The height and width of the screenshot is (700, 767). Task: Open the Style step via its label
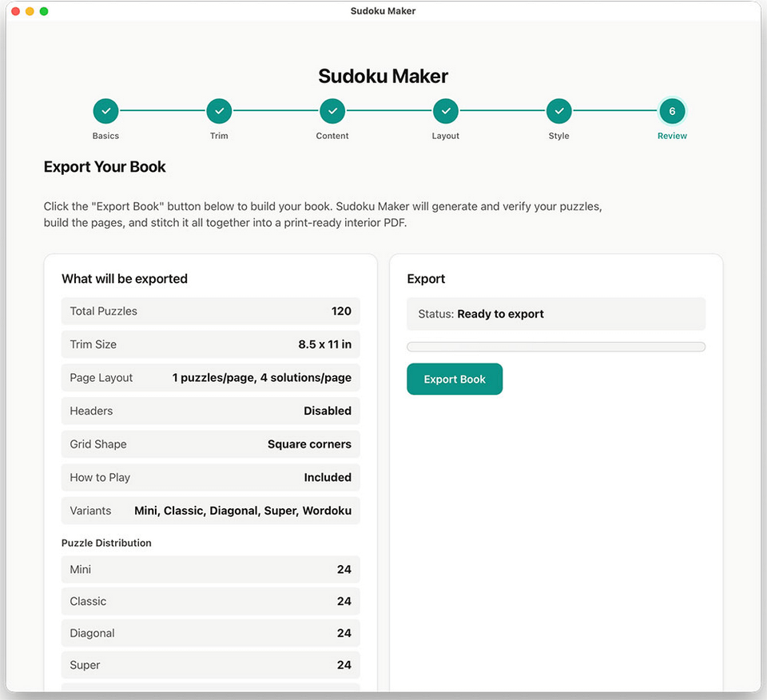click(x=558, y=136)
